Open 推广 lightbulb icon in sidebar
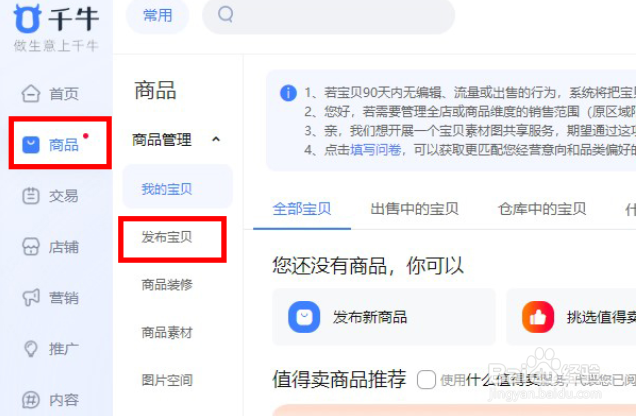Screen dimensions: 636x416 pyautogui.click(x=31, y=348)
